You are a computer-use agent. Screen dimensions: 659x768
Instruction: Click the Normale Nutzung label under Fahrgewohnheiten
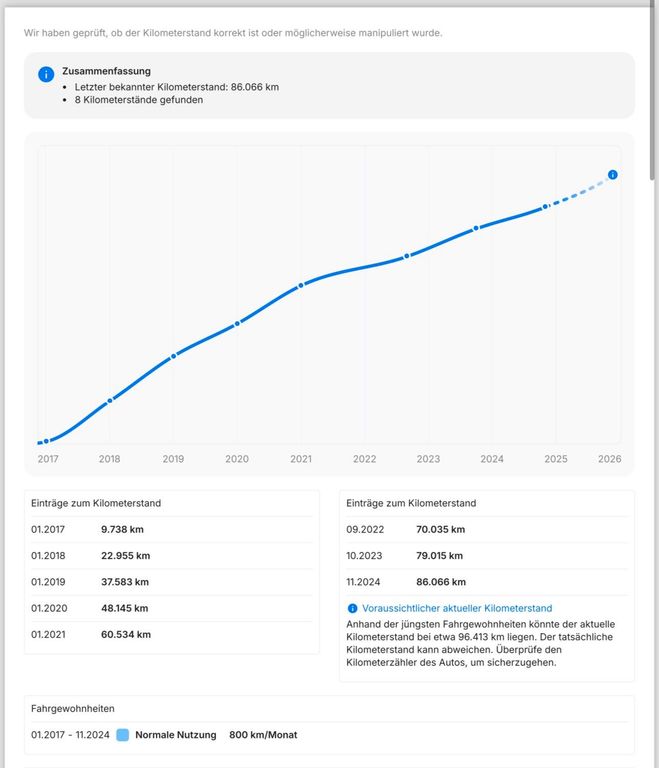tap(176, 735)
